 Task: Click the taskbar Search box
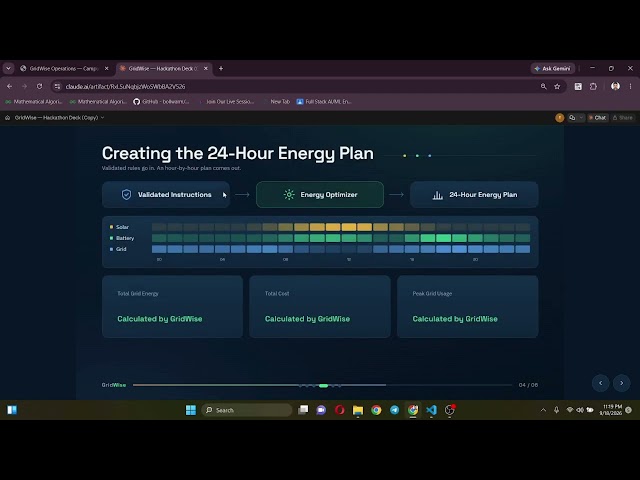point(247,410)
